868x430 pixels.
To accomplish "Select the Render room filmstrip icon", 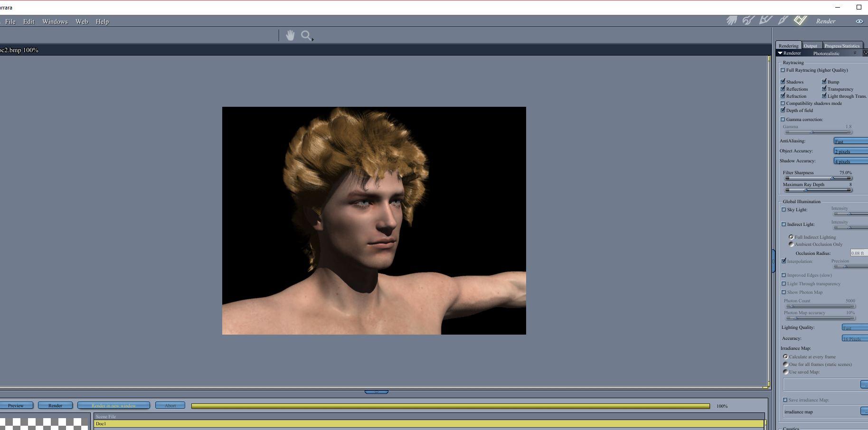I will pyautogui.click(x=801, y=20).
